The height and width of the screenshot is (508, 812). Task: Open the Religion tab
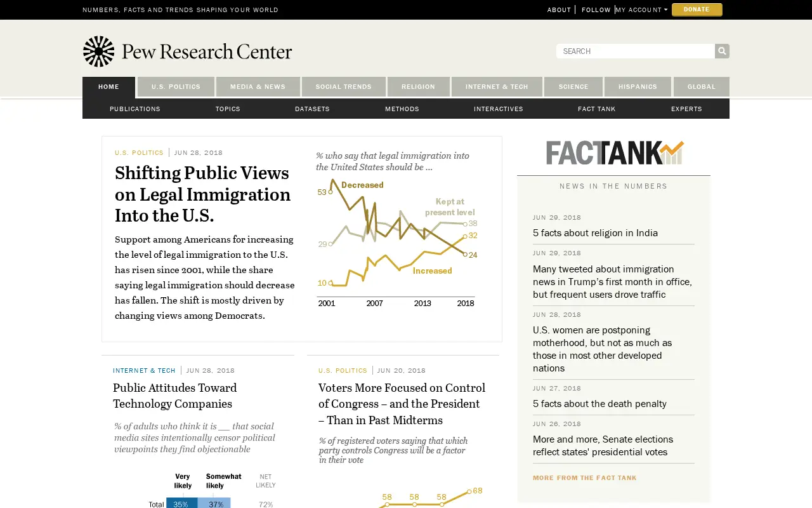tap(419, 87)
